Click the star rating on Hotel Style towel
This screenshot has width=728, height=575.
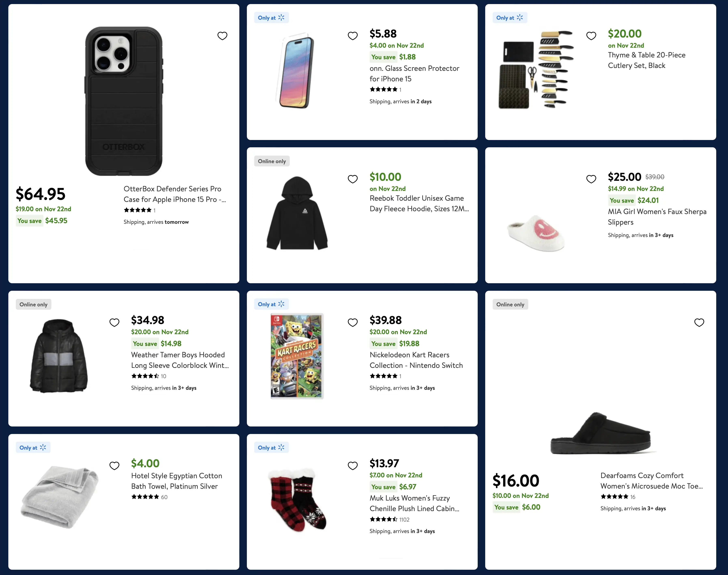click(x=145, y=497)
